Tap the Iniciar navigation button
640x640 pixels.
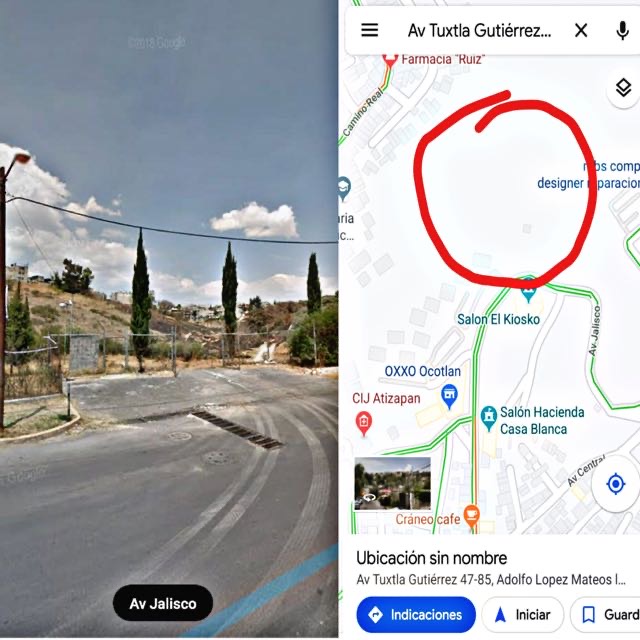[x=523, y=614]
